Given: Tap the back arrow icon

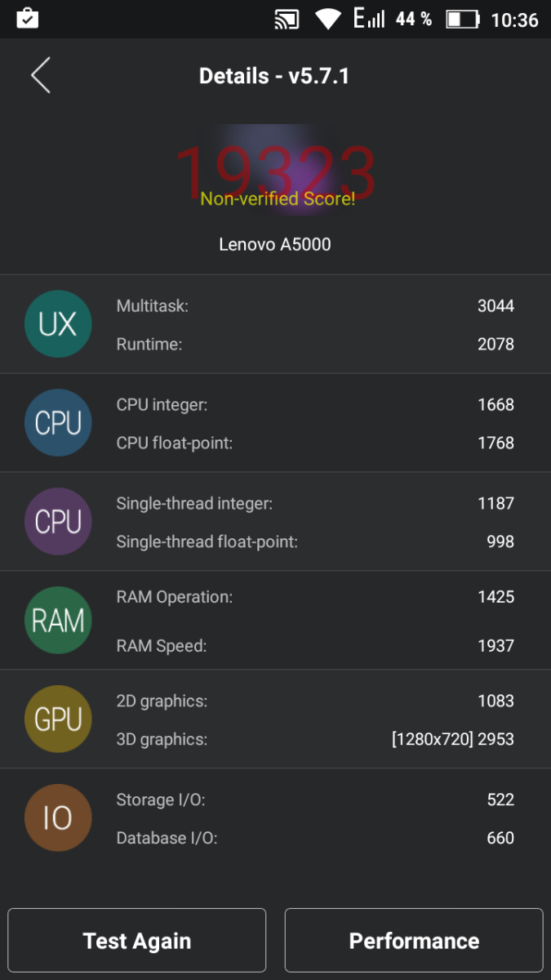Looking at the screenshot, I should coord(41,76).
